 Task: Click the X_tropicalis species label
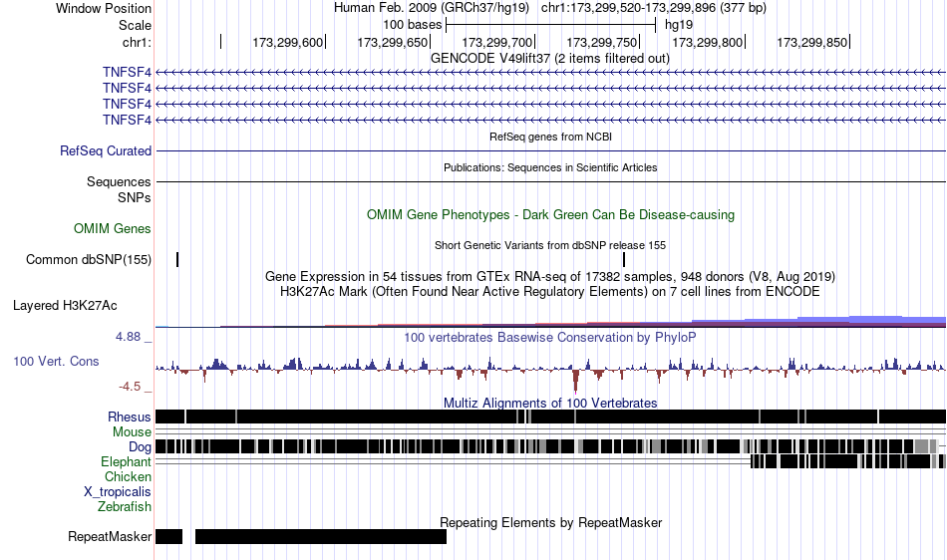118,492
